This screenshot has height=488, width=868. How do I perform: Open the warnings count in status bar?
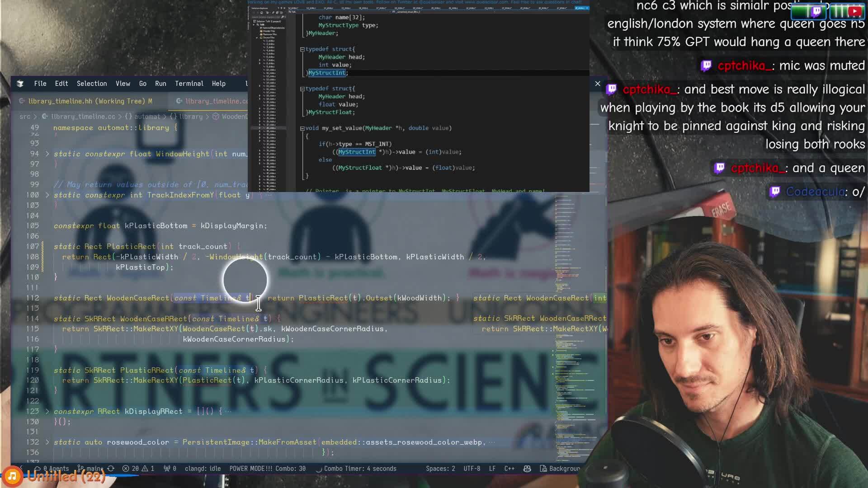(x=148, y=469)
